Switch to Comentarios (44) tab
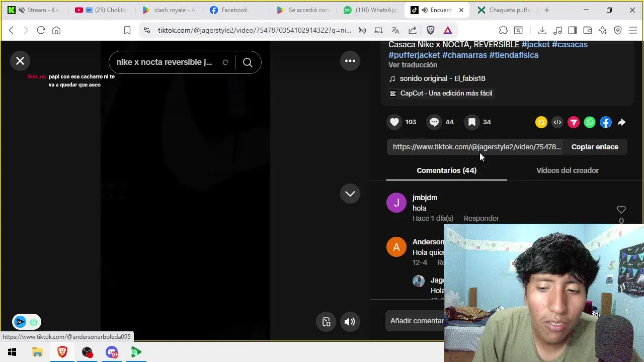The width and height of the screenshot is (644, 362). (446, 170)
